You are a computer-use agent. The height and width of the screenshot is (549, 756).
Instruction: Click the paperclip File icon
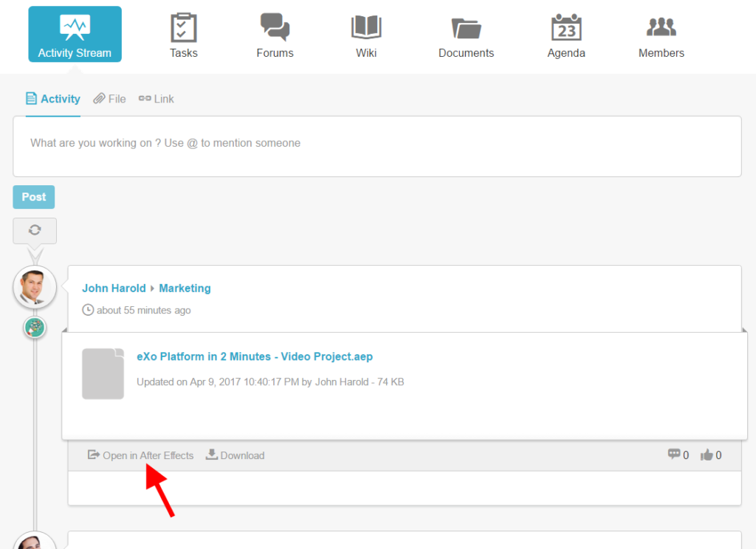click(x=99, y=98)
